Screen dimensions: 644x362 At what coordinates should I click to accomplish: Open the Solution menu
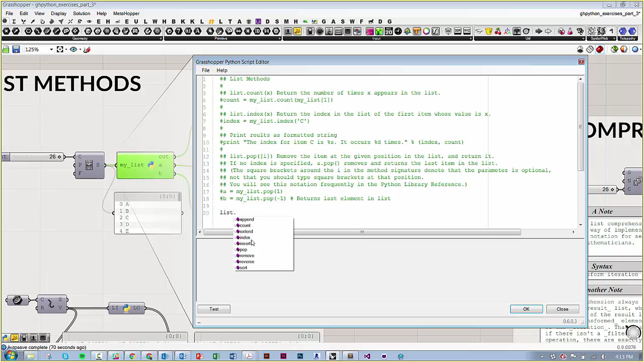tap(81, 13)
